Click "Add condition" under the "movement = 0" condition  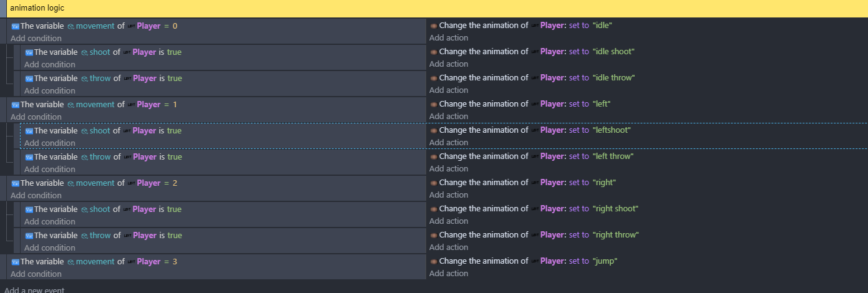pyautogui.click(x=36, y=39)
